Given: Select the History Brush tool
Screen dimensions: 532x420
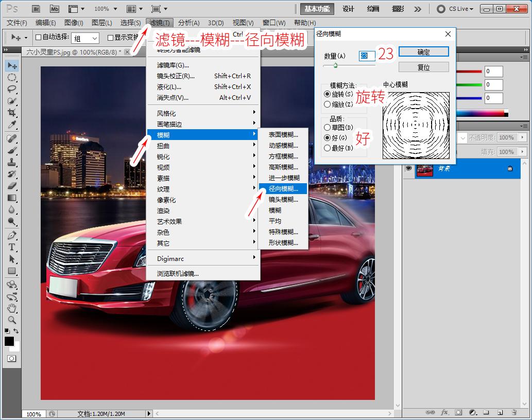Looking at the screenshot, I should pos(12,174).
